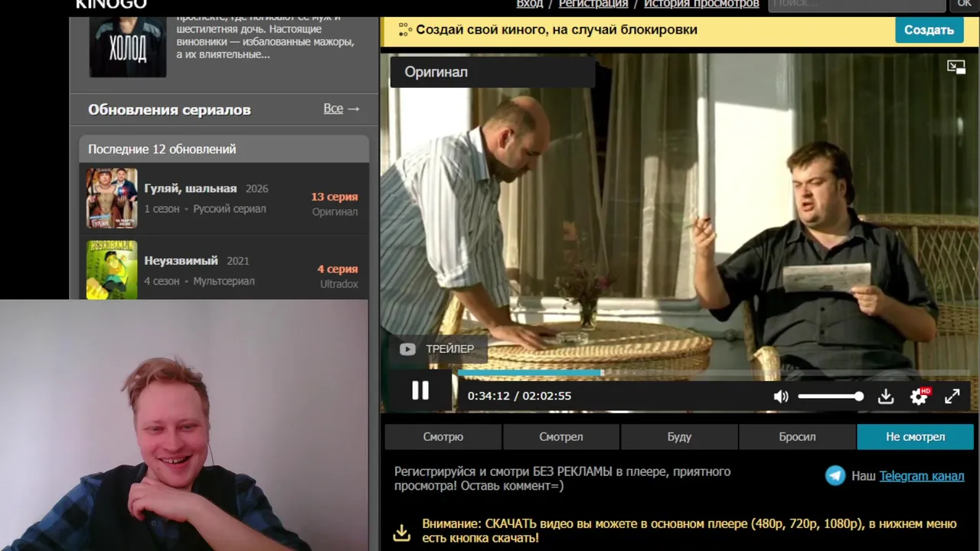Click the yellow download arrow icon

402,532
